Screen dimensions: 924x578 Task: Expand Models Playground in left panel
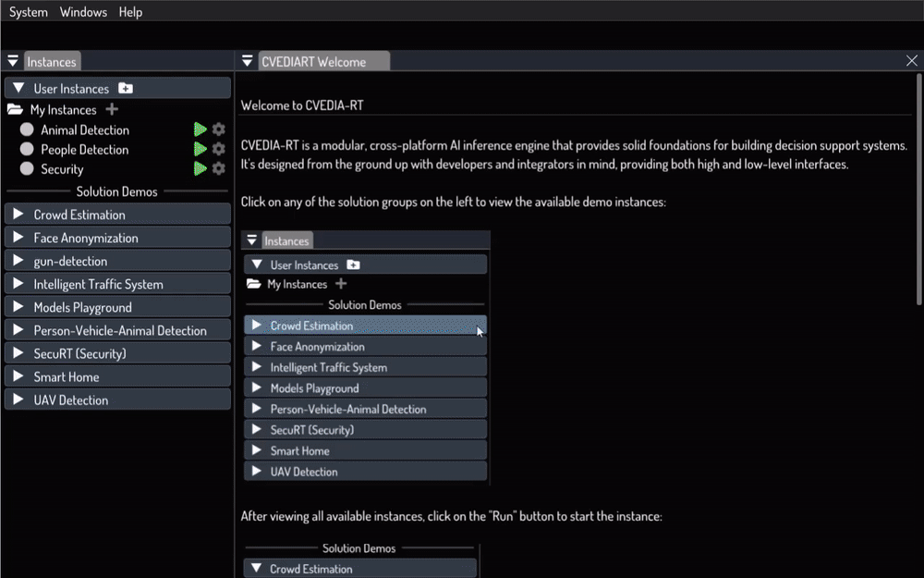(x=117, y=307)
